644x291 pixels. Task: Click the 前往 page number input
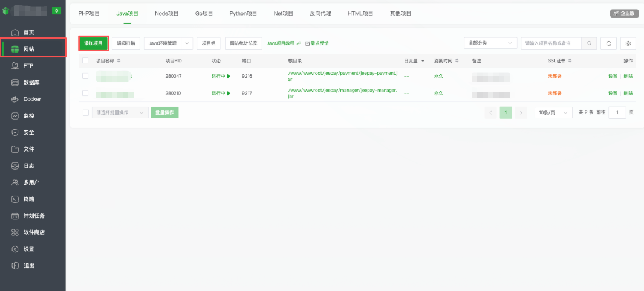coord(617,113)
